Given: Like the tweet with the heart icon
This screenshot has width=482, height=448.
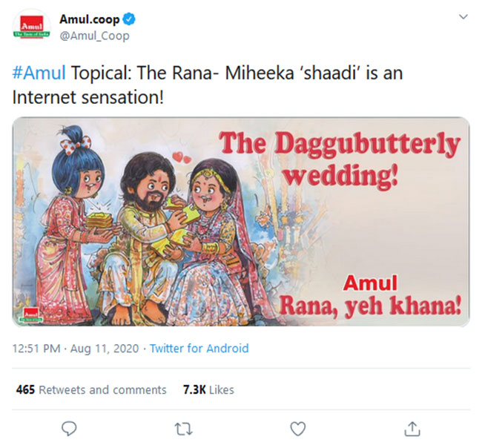Looking at the screenshot, I should click(x=297, y=428).
